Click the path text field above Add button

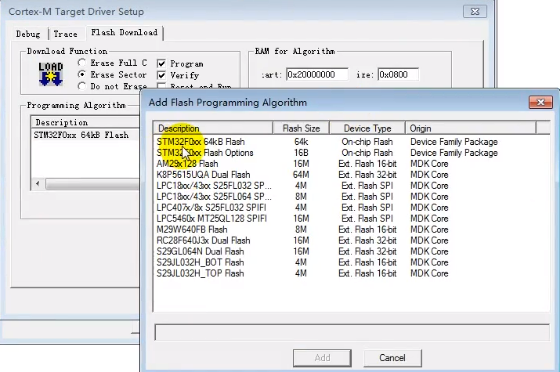point(352,332)
